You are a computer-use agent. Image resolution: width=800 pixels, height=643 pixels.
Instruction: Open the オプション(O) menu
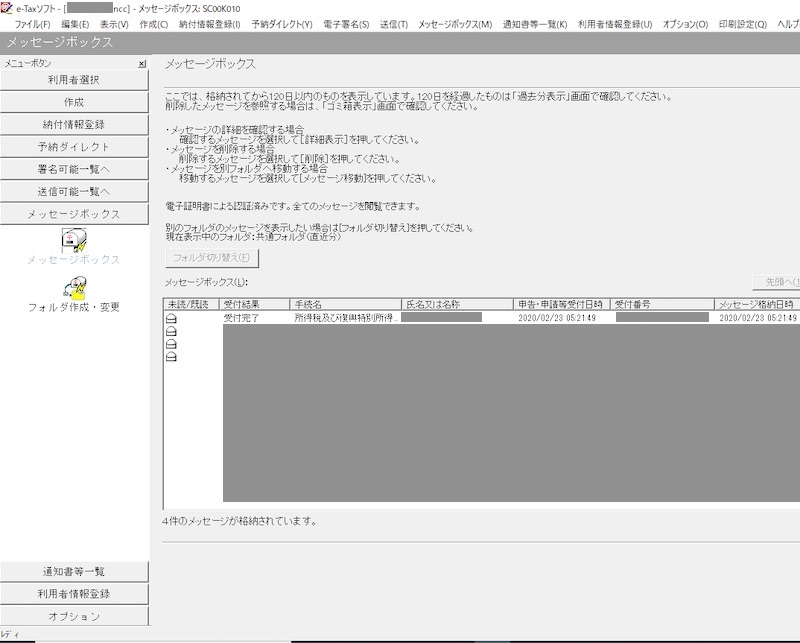pyautogui.click(x=685, y=24)
